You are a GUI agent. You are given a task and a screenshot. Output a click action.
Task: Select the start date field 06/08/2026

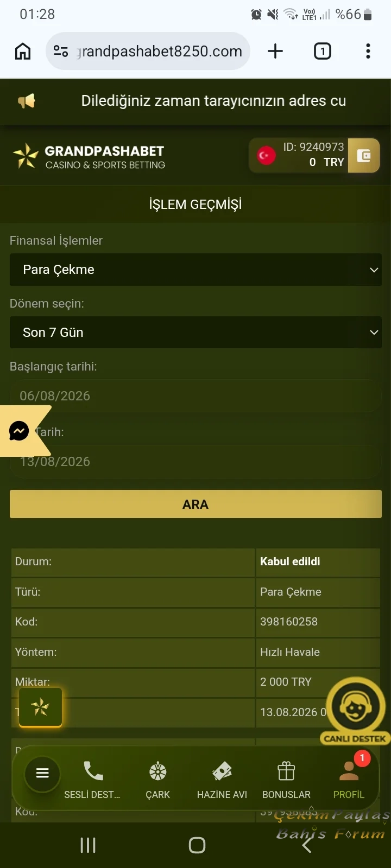195,396
